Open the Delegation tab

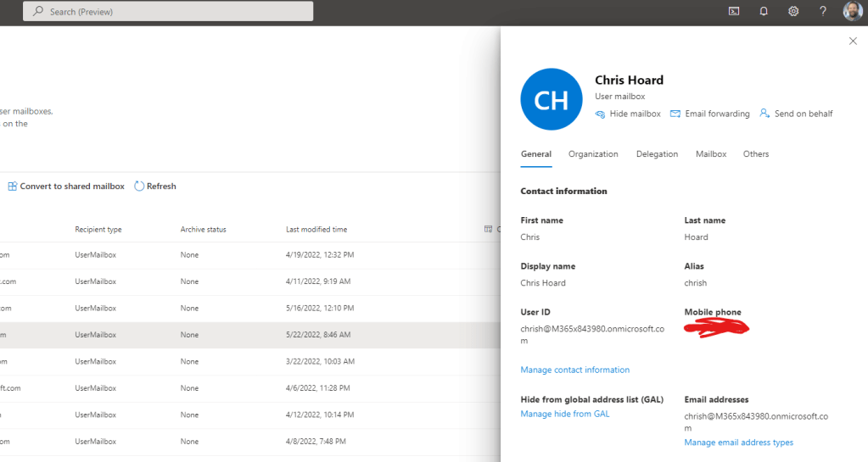(657, 154)
